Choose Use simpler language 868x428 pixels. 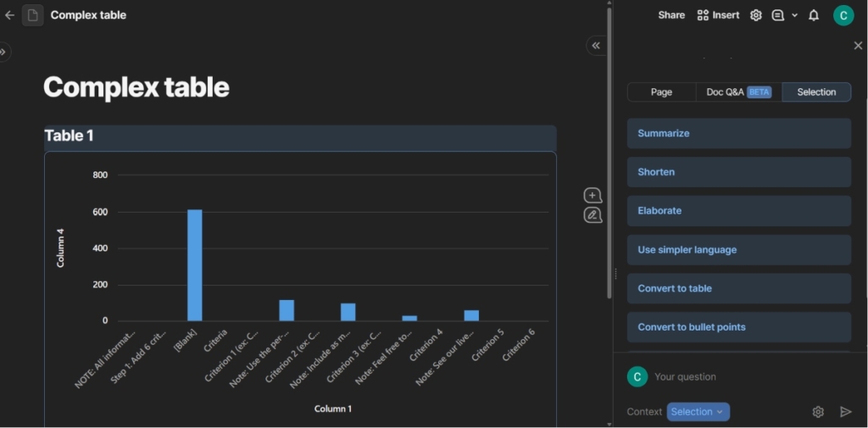738,250
